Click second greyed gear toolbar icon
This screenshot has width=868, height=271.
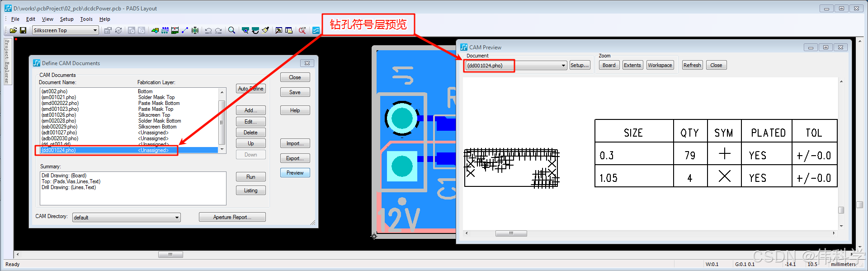point(142,30)
